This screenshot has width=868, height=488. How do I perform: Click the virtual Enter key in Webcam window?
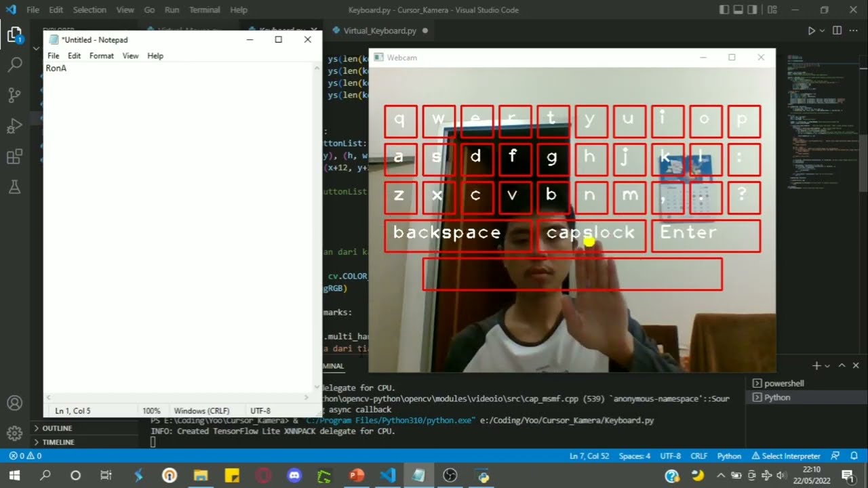(x=706, y=236)
